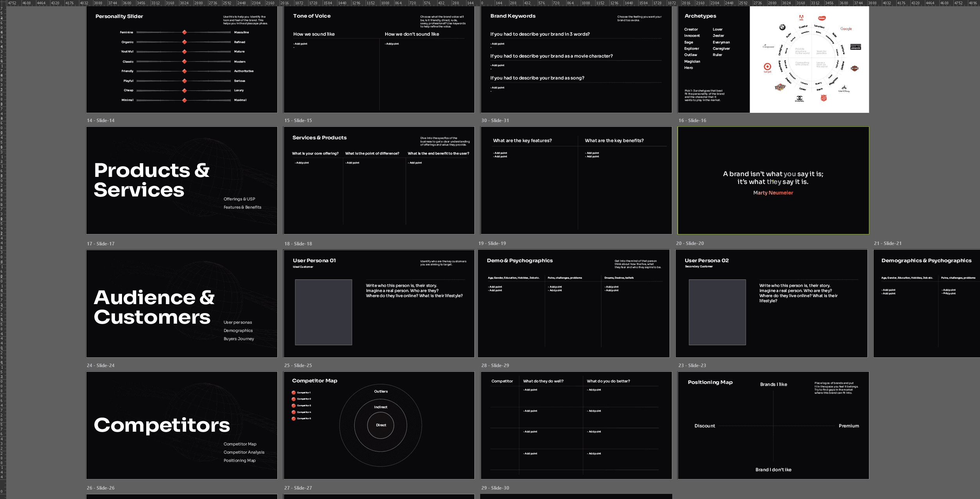
Task: Click the Feminine–Masculine slider diamond
Action: pyautogui.click(x=184, y=32)
